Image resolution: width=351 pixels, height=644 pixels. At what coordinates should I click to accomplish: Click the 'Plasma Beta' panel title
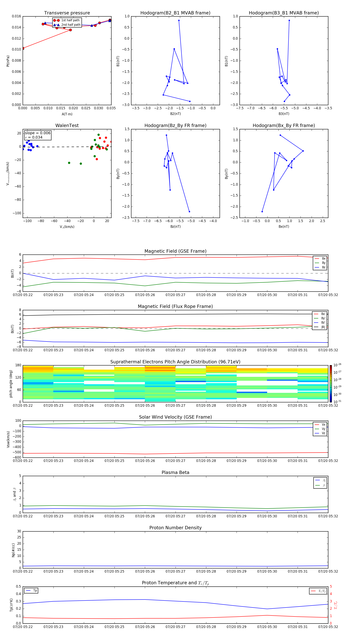[x=175, y=473]
